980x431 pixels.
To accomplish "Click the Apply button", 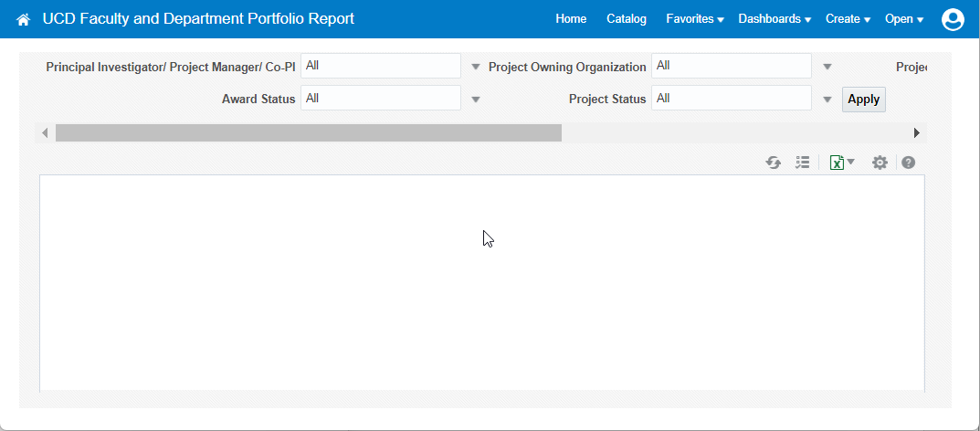I will click(863, 100).
